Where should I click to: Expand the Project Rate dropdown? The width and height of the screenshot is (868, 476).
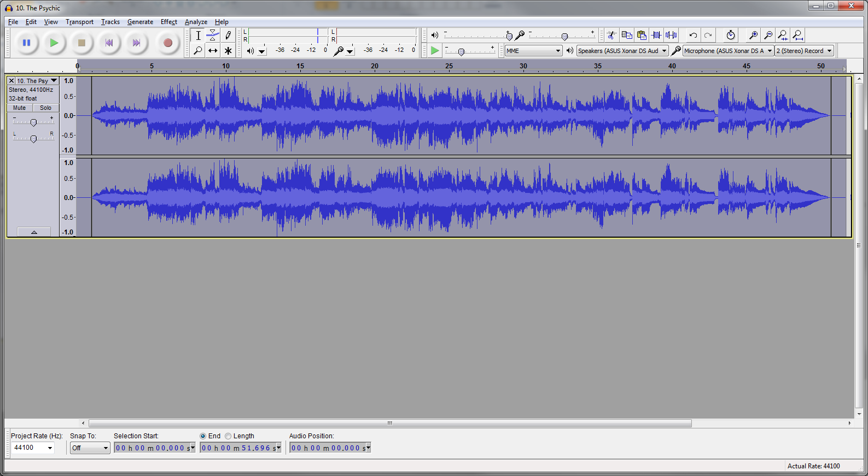[x=33, y=448]
